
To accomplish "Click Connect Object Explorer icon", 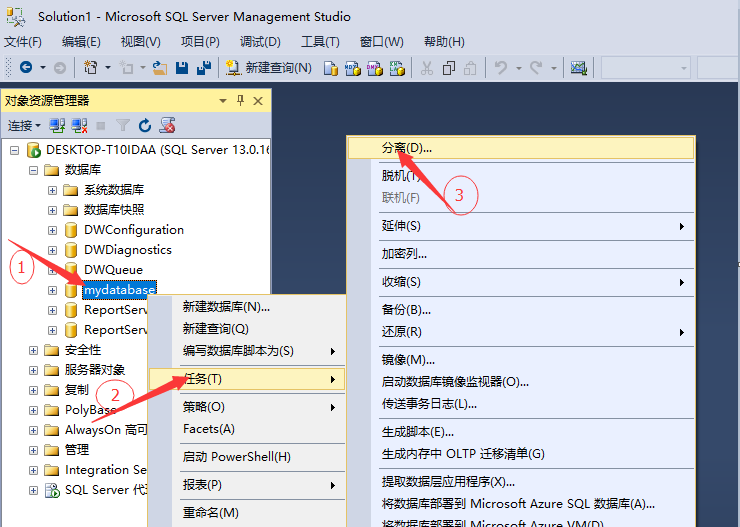I will pos(57,125).
